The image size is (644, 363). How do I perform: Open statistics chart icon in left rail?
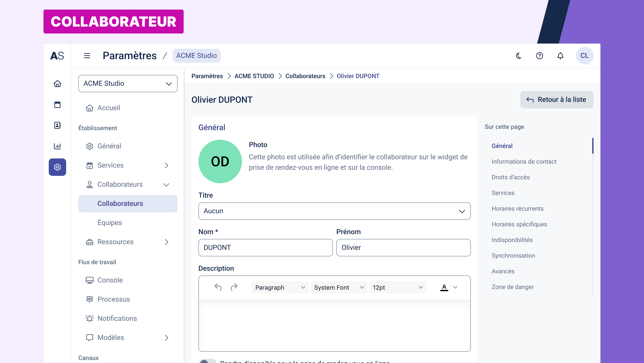pos(57,146)
